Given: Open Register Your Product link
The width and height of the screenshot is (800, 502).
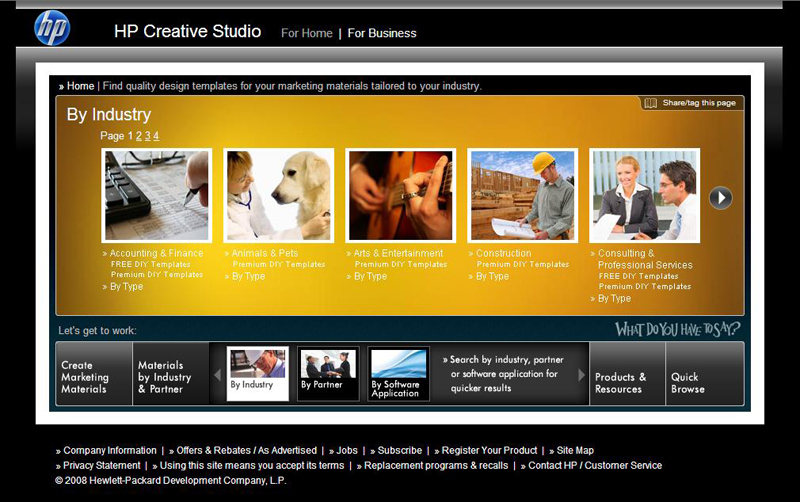Looking at the screenshot, I should (x=489, y=450).
